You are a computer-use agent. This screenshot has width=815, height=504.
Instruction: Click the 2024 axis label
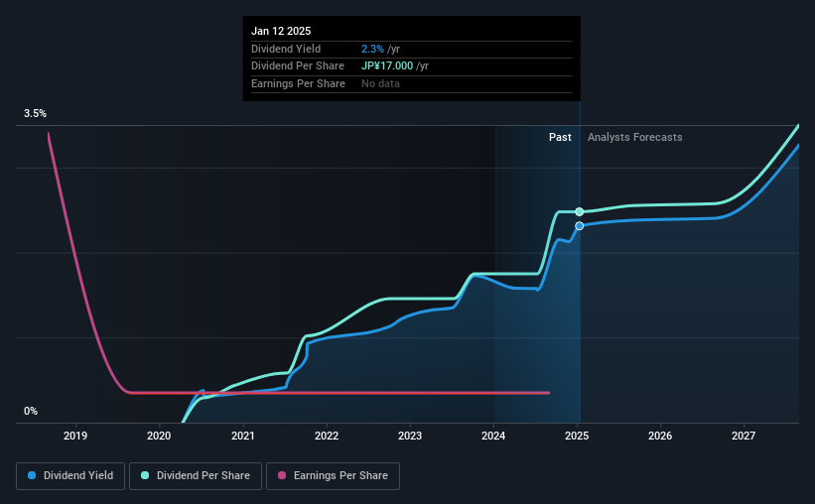[493, 436]
